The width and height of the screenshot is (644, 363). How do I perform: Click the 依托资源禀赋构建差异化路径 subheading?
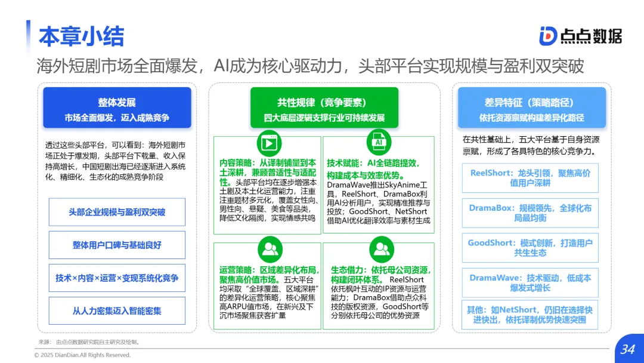(532, 118)
